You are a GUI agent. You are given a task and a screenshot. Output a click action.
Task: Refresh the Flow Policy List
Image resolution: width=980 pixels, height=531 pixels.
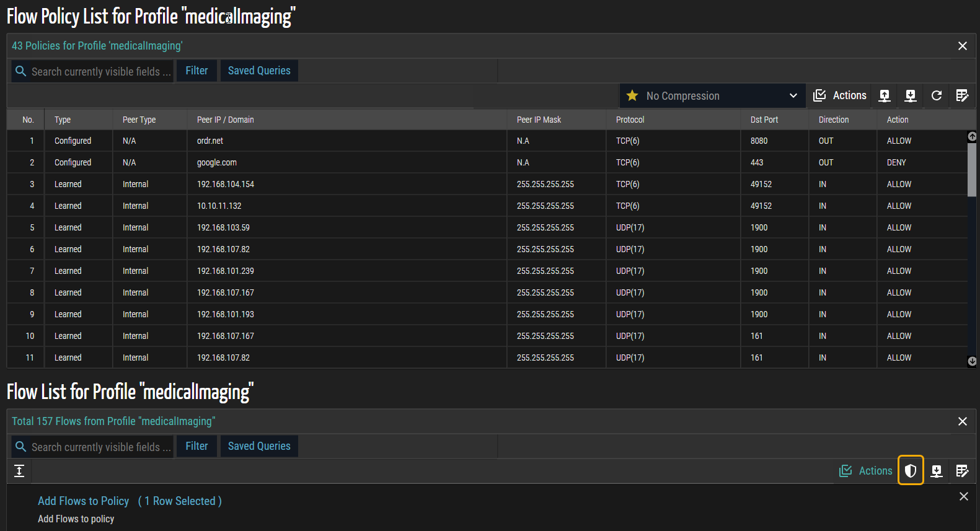(937, 95)
